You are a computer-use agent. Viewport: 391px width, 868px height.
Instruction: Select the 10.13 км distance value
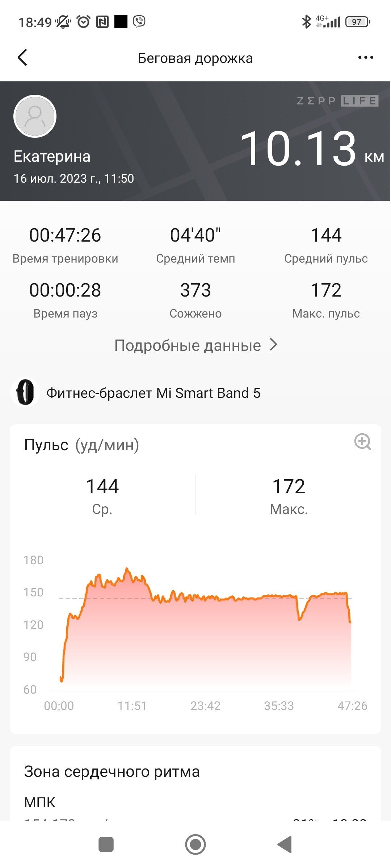pos(312,148)
